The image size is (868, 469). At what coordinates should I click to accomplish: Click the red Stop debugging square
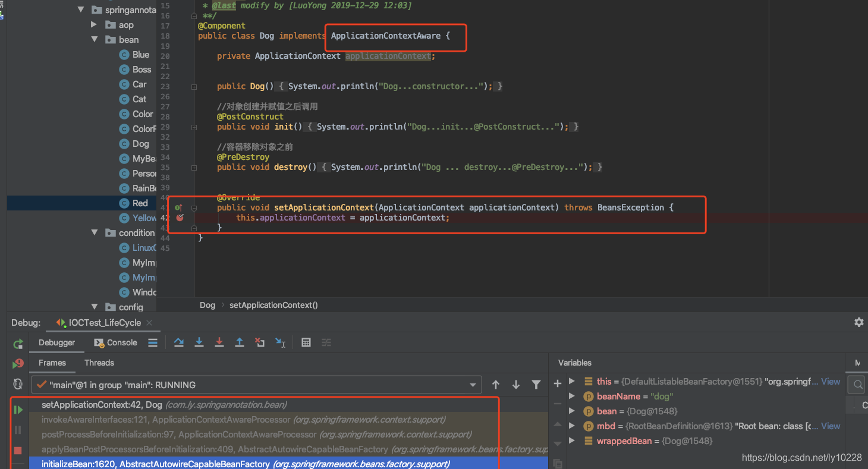(x=18, y=451)
